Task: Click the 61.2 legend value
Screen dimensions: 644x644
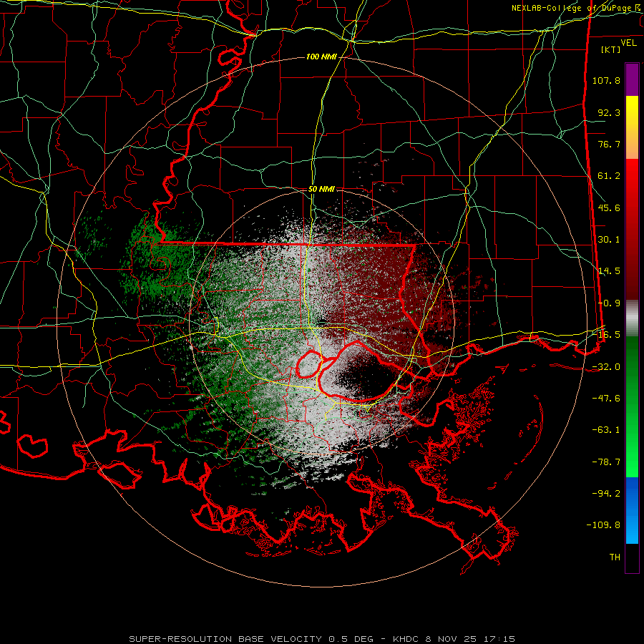Action: [x=609, y=176]
